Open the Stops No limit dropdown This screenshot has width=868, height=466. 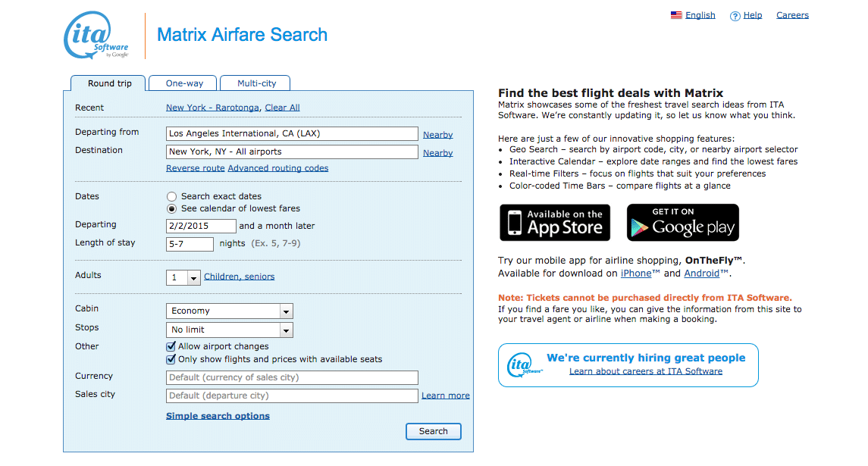(229, 330)
